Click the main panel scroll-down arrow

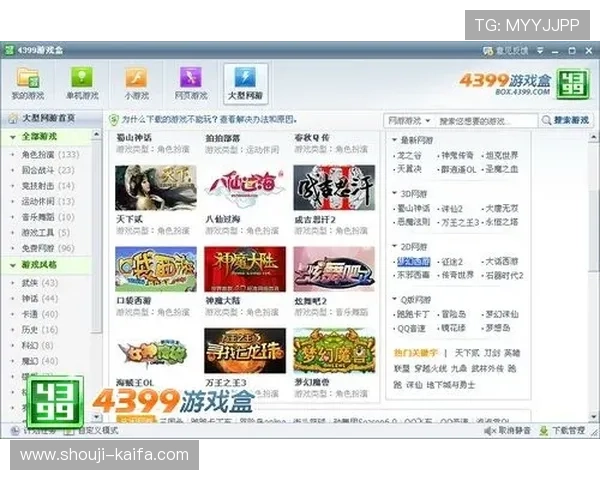click(593, 416)
